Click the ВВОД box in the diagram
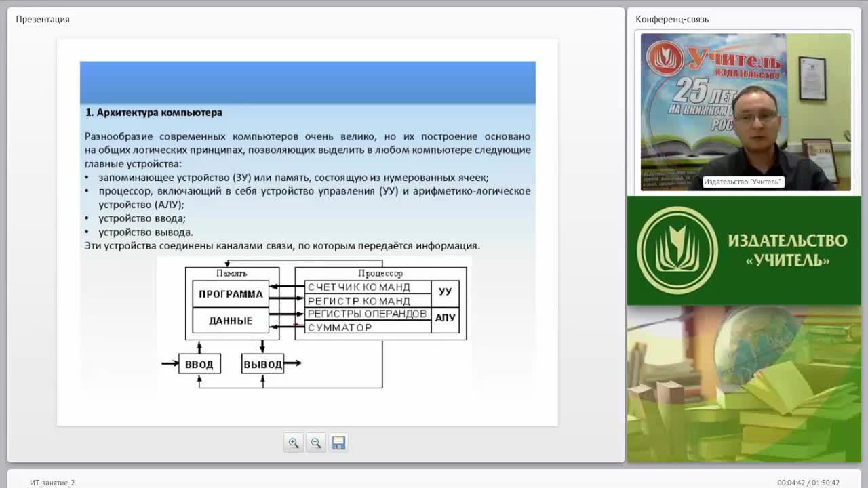This screenshot has height=488, width=868. (199, 364)
